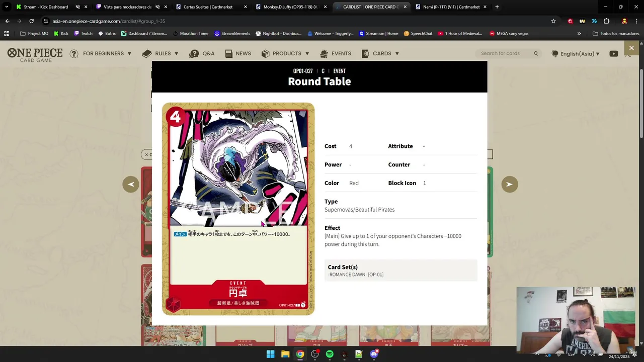
Task: Open the red extension icon in toolbar
Action: click(x=570, y=21)
